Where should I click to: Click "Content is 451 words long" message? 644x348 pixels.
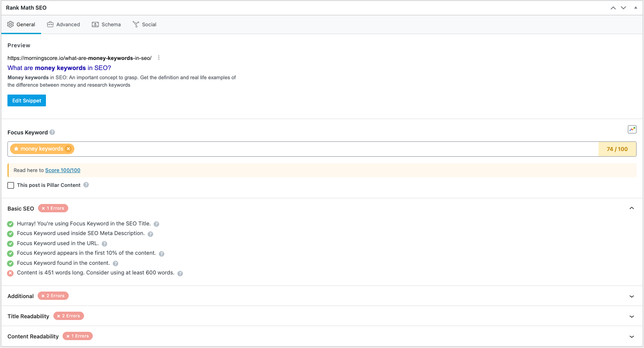click(x=96, y=273)
